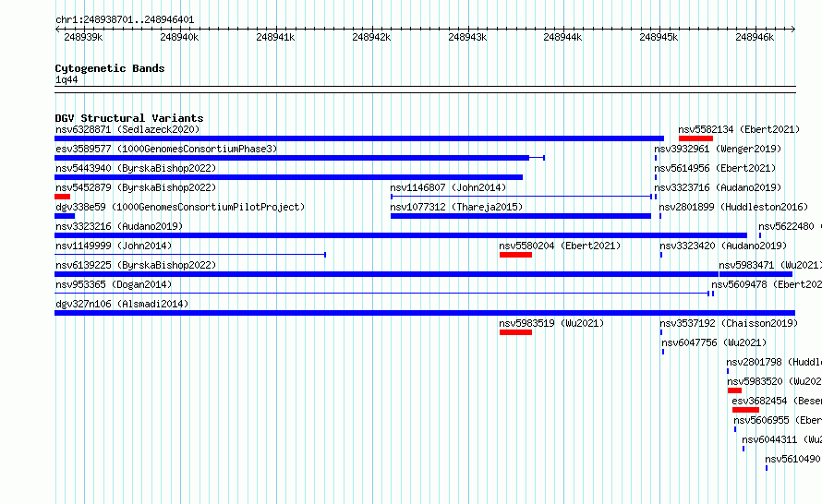Click the nsv5610490 variant label
The image size is (822, 504).
click(x=792, y=459)
